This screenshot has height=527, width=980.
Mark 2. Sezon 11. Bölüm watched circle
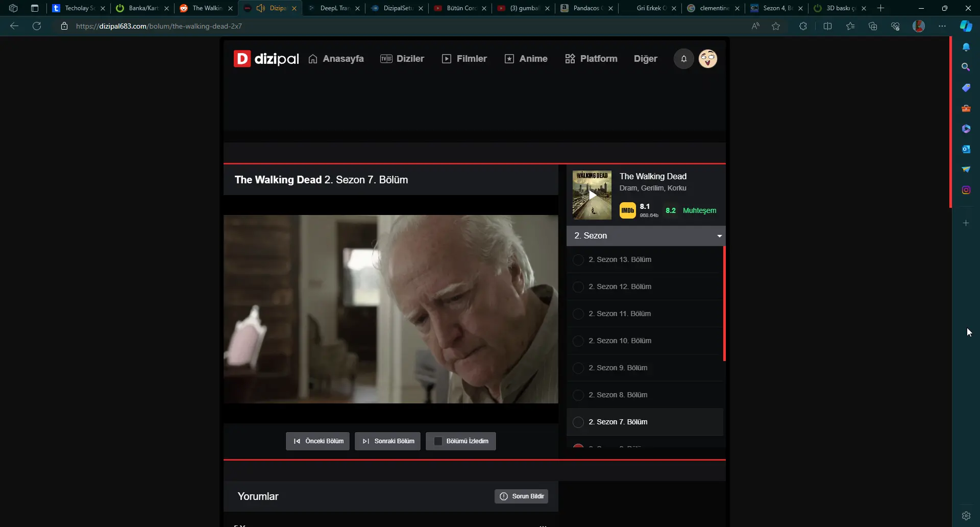click(x=578, y=314)
